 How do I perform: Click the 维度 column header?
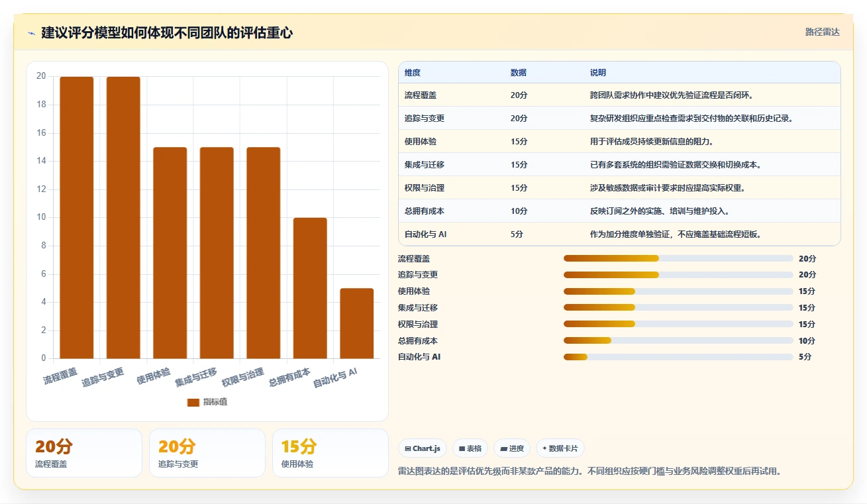[413, 73]
